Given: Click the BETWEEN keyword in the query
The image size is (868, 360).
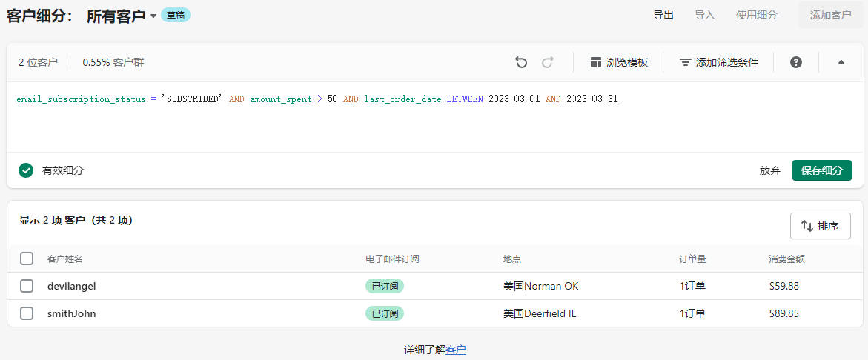Looking at the screenshot, I should pyautogui.click(x=465, y=99).
